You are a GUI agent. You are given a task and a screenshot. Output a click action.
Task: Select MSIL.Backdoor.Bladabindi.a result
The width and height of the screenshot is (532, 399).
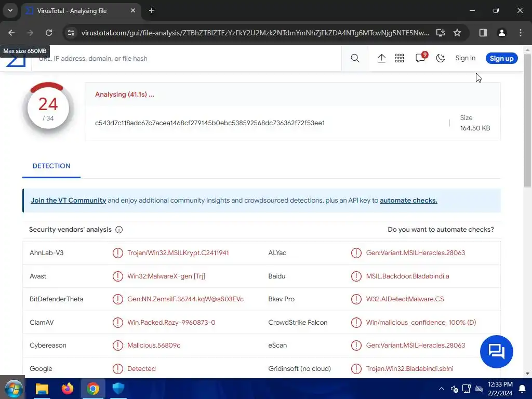[x=407, y=276]
